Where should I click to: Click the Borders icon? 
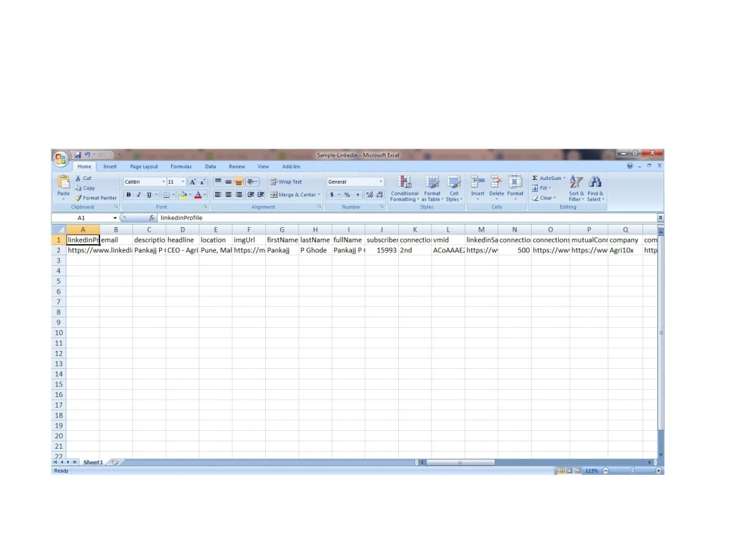pyautogui.click(x=166, y=195)
